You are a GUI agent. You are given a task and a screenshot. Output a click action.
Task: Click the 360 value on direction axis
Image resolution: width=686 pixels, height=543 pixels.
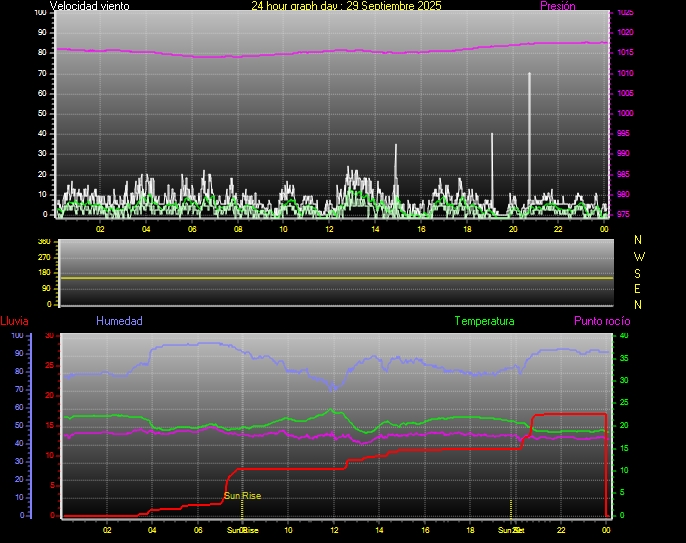(43, 242)
